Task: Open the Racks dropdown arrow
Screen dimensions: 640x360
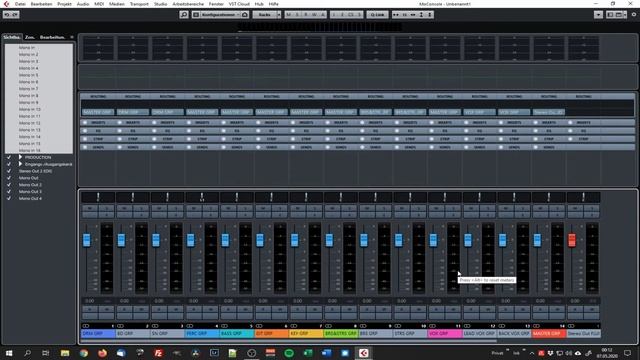Action: click(279, 15)
